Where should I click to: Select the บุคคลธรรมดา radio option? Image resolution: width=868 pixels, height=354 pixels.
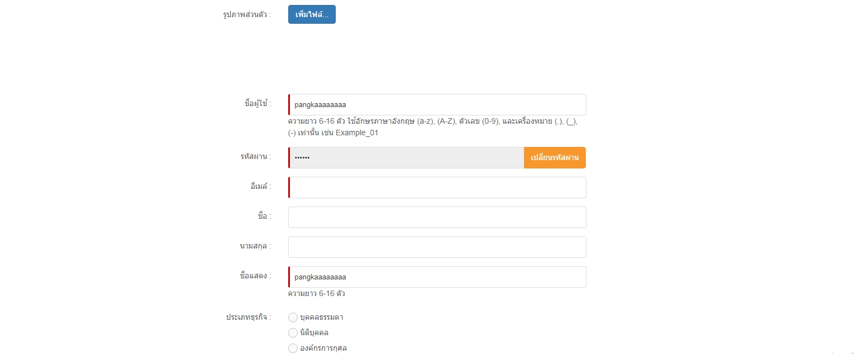click(x=293, y=317)
